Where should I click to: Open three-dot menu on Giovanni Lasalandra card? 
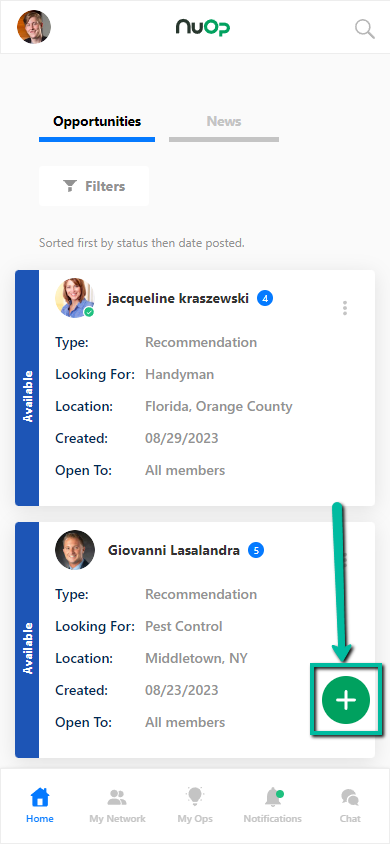[x=345, y=560]
